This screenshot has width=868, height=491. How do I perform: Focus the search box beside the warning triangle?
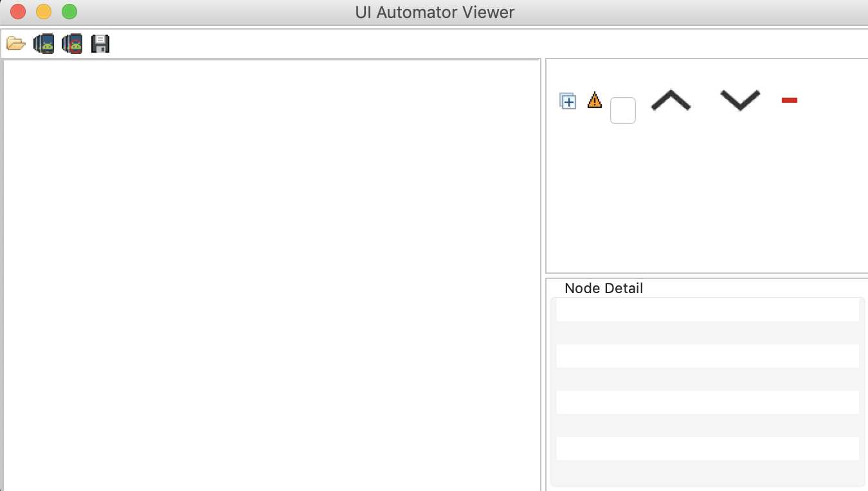coord(623,111)
